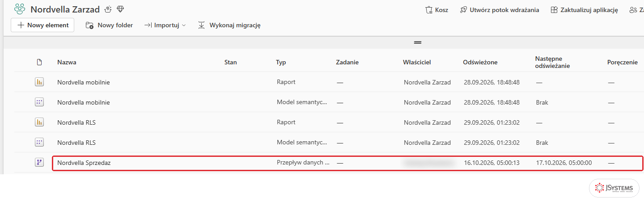
Task: Click the plus icon in Nowy element
Action: (x=21, y=25)
